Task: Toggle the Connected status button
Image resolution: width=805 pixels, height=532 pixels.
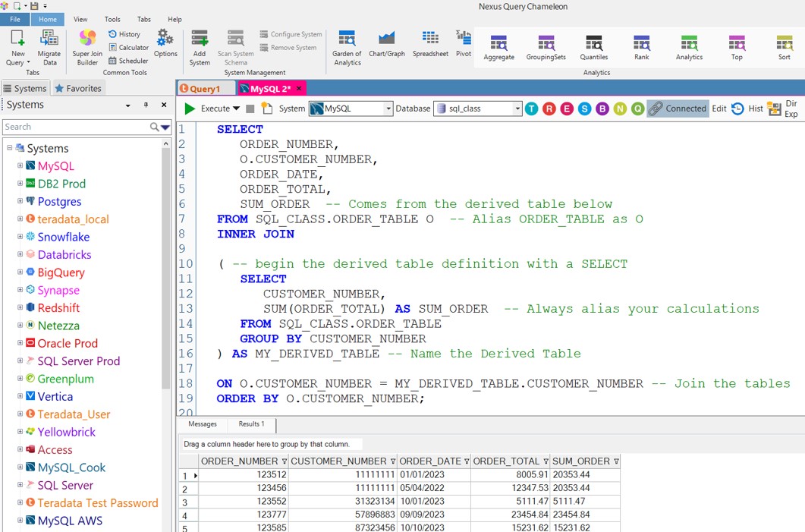Action: coord(678,109)
